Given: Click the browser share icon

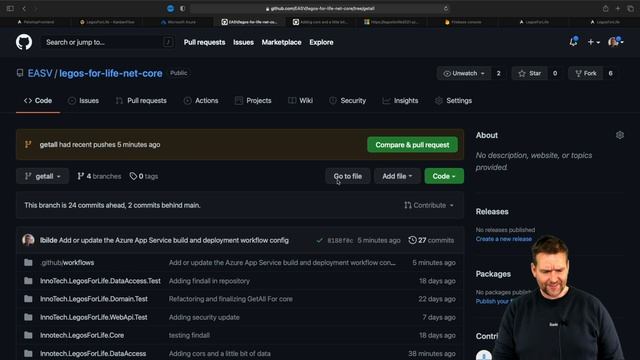Looking at the screenshot, I should tap(606, 9).
